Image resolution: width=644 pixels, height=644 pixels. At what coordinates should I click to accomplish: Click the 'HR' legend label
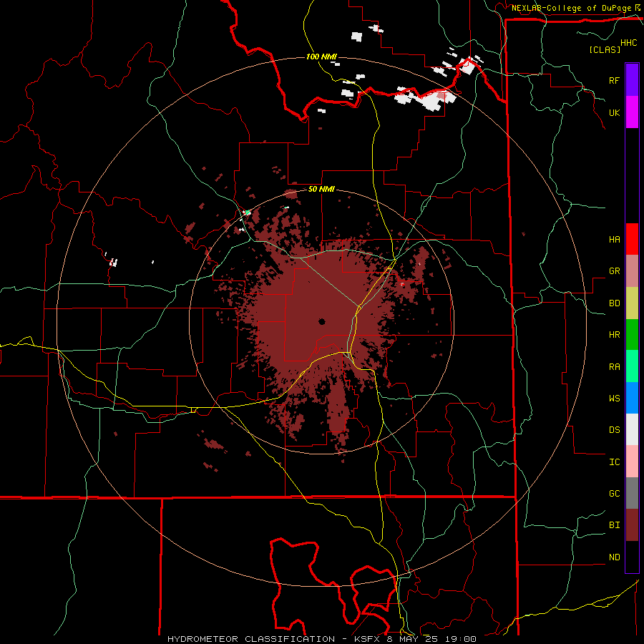click(614, 335)
